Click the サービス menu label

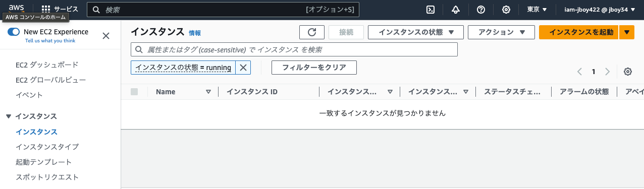[66, 10]
